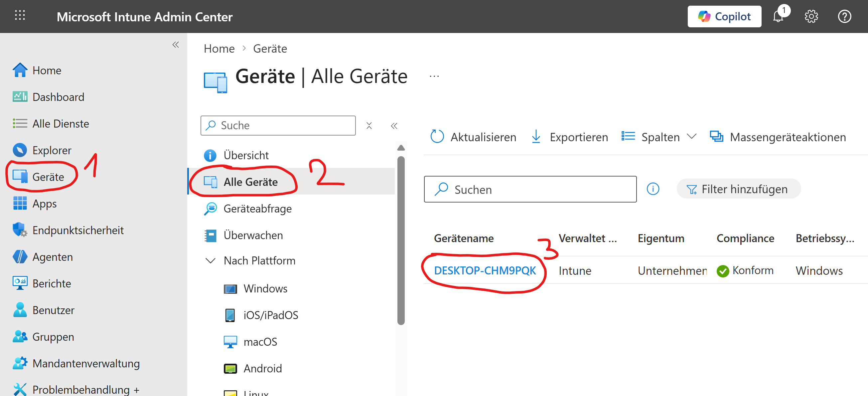The height and width of the screenshot is (396, 868).
Task: Select Endpunktsicherheit in the sidebar
Action: click(x=78, y=230)
